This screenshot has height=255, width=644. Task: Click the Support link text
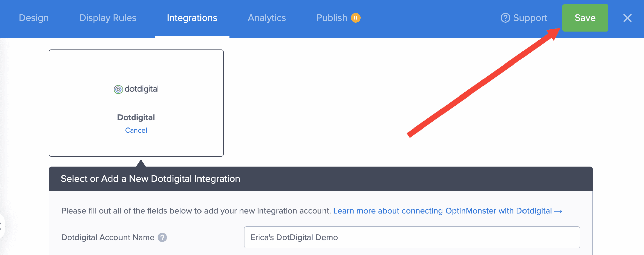530,18
